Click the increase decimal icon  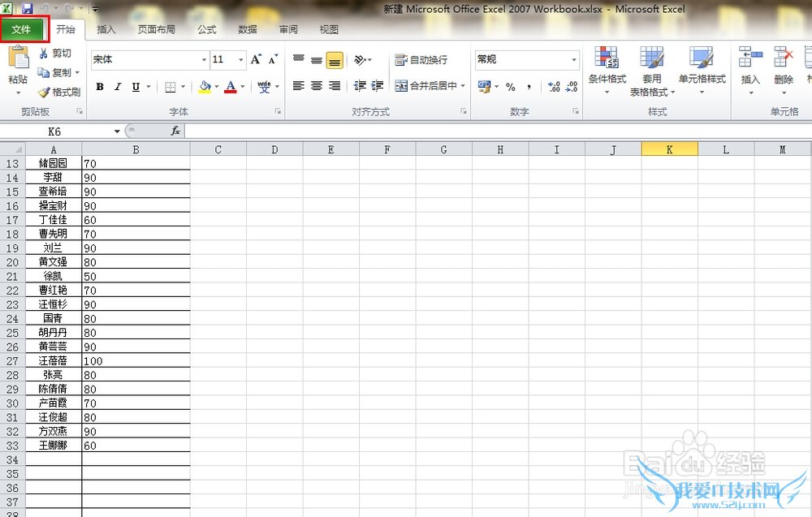(554, 86)
